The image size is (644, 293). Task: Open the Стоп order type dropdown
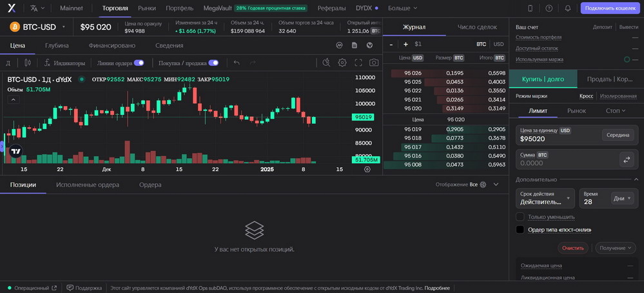coord(616,111)
